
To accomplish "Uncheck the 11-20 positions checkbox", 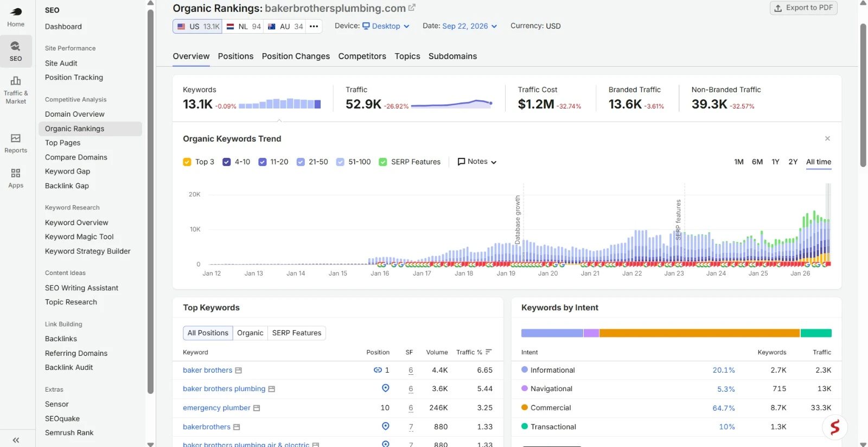I will click(263, 162).
